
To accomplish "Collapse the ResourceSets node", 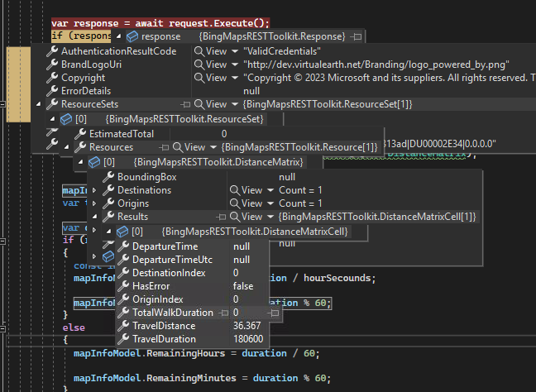I will [x=38, y=104].
